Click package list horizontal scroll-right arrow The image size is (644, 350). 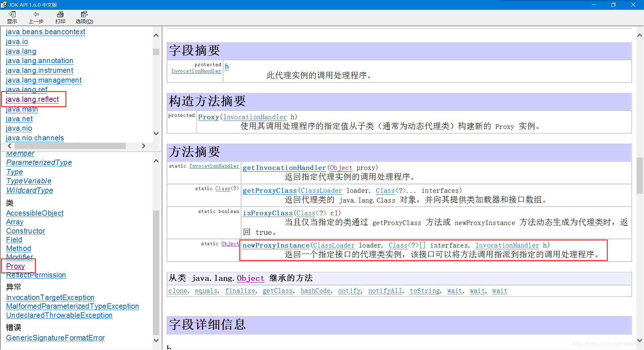[144, 146]
